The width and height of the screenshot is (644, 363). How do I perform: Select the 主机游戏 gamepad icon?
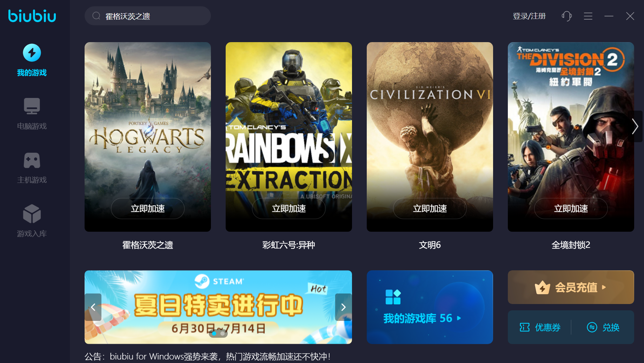[x=32, y=160]
